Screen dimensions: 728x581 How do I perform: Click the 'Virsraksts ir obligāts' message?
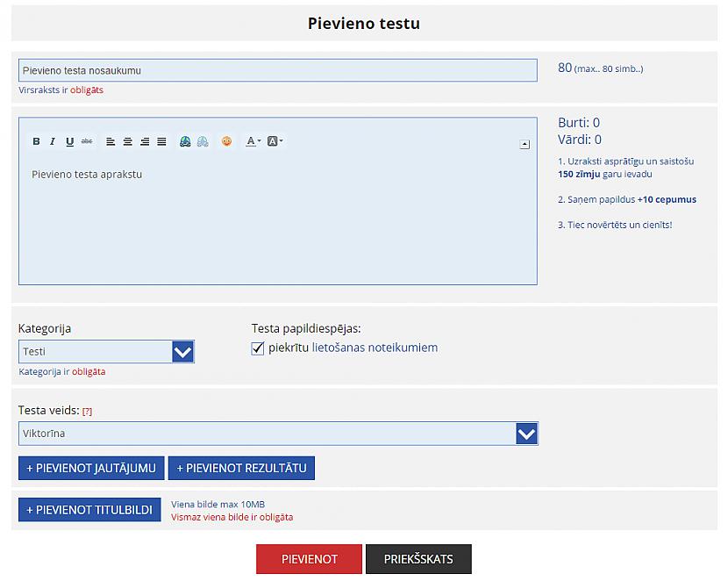[61, 90]
